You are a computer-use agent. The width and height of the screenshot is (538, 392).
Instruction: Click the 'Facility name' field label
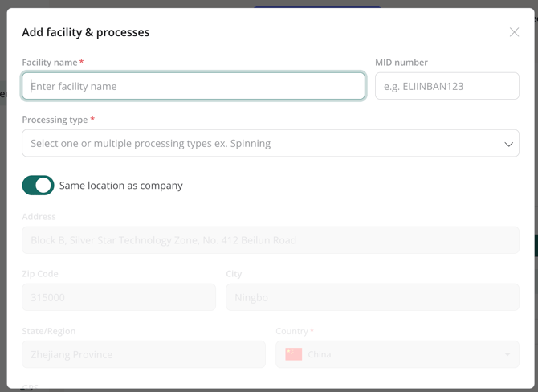[50, 63]
